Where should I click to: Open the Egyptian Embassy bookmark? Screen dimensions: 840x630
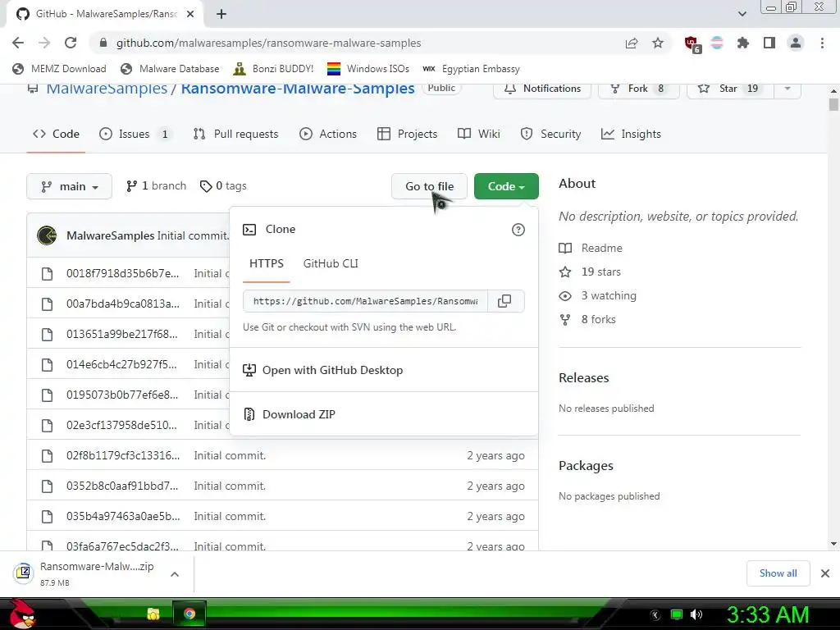point(471,69)
